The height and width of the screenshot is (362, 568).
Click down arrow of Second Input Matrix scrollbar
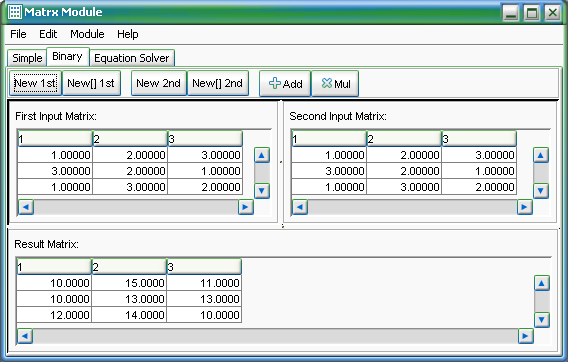[x=541, y=191]
